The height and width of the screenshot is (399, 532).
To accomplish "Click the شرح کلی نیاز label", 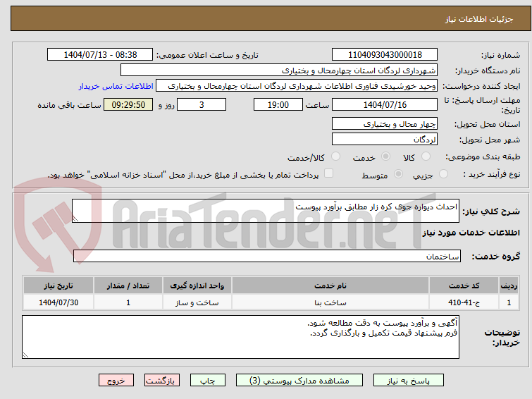I will (491, 211).
